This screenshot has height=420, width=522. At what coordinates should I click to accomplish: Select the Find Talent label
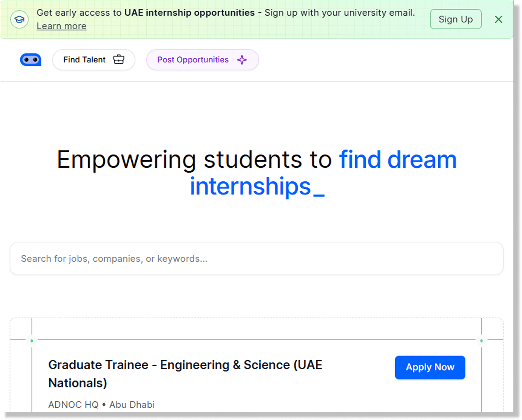(x=84, y=60)
